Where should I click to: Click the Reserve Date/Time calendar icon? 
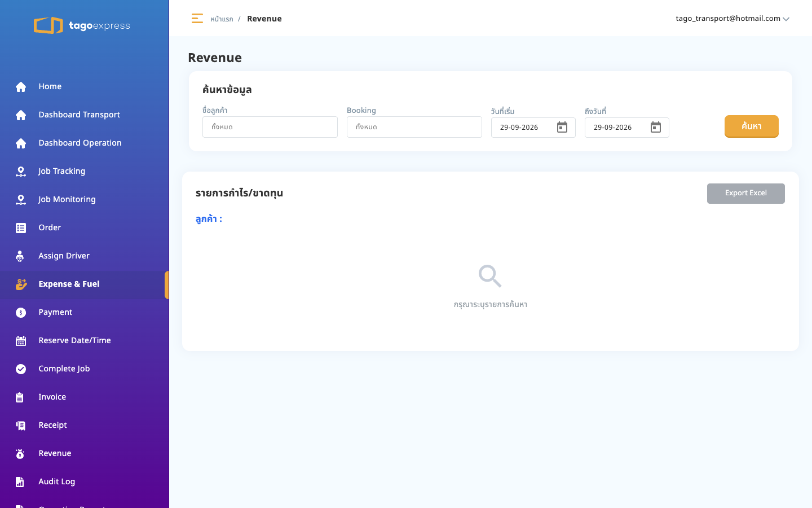(x=21, y=341)
